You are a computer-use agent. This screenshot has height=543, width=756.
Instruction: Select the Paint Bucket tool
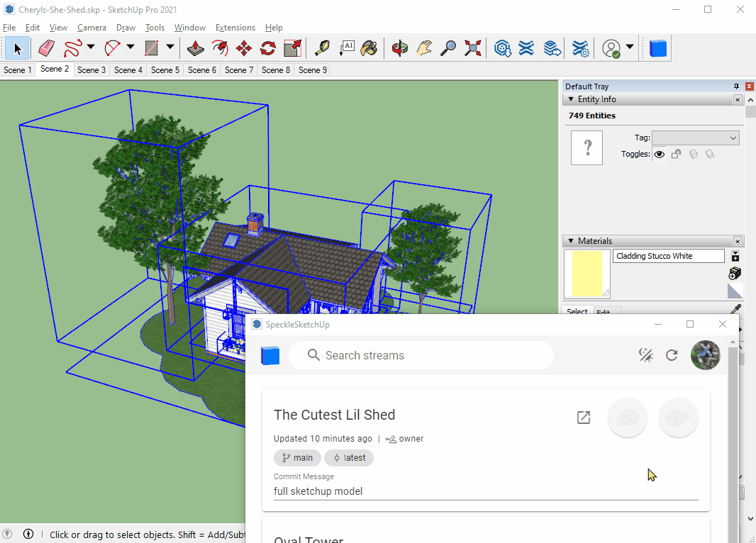coord(369,48)
